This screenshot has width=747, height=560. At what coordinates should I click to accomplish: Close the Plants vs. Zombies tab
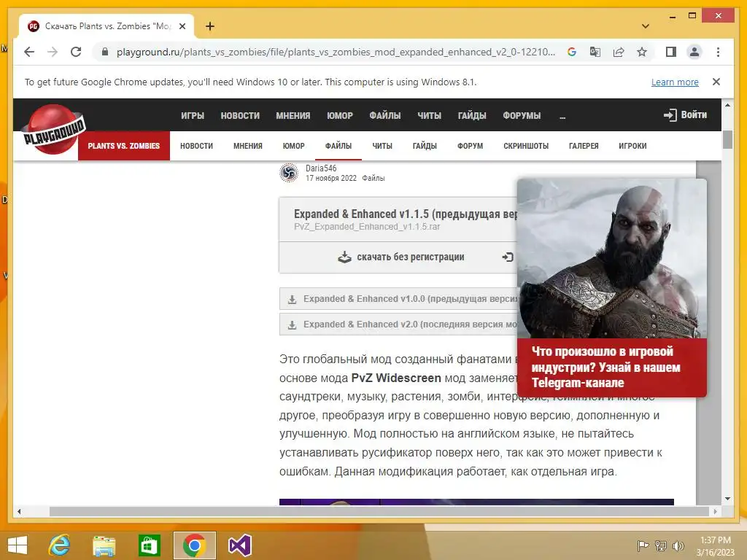tap(182, 26)
